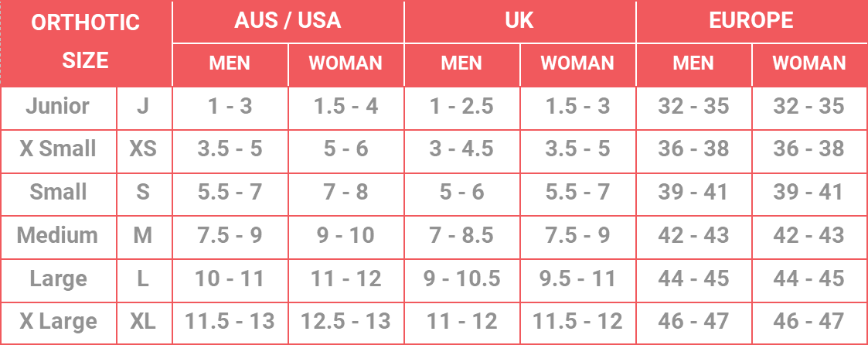Click the WOMAN subheader under UK
Screen dimensions: 868x345
point(577,64)
